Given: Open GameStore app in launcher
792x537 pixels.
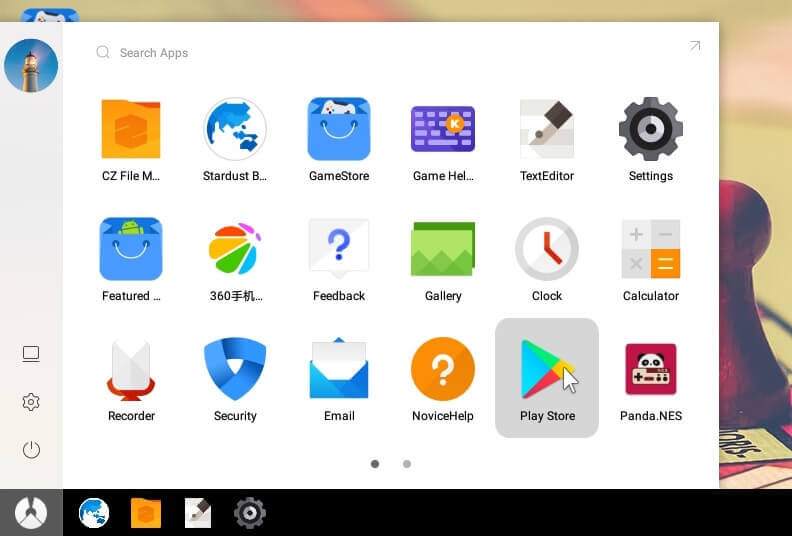Looking at the screenshot, I should (339, 129).
